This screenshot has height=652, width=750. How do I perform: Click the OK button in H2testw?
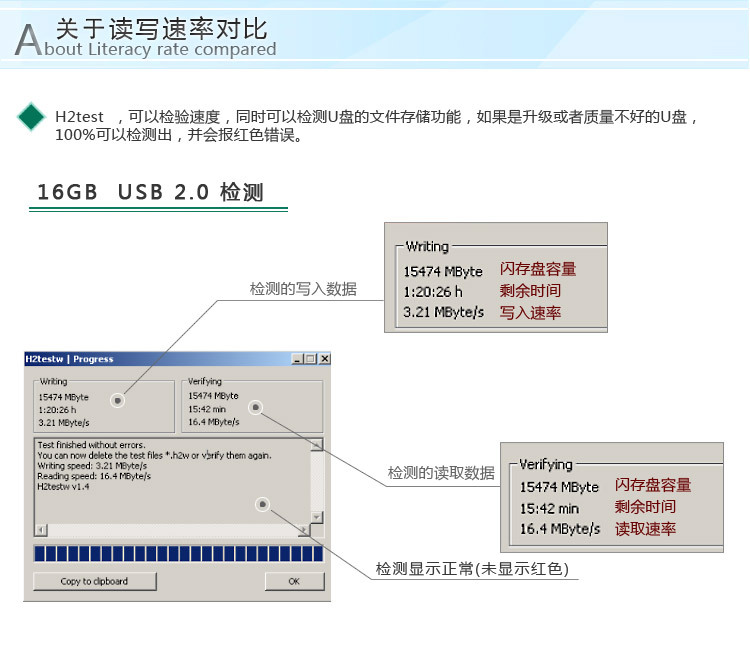pos(294,581)
